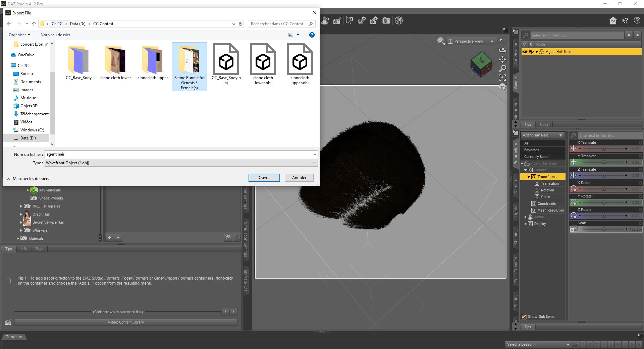Click viewport draw style sphere icon
The width and height of the screenshot is (644, 349).
click(x=441, y=41)
